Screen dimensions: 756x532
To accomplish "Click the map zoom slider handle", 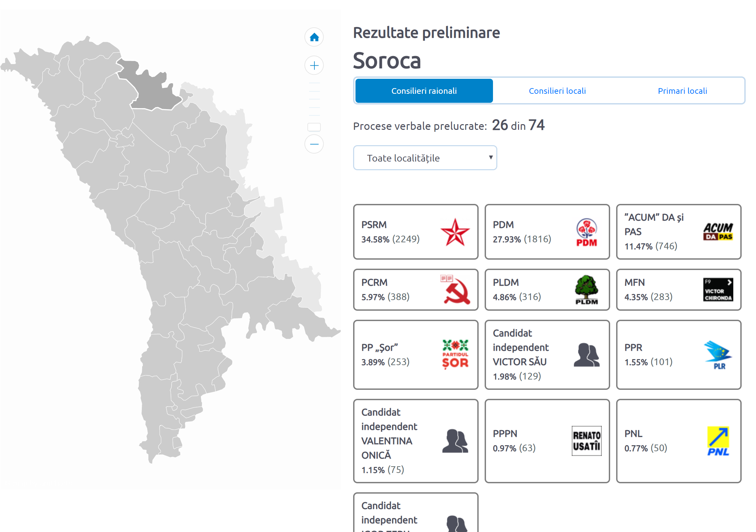I will point(314,127).
